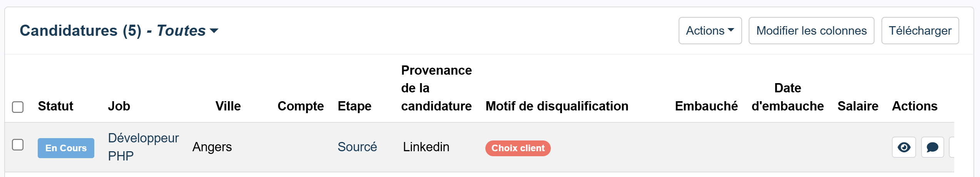The width and height of the screenshot is (980, 177).
Task: Click the Job column header
Action: (x=119, y=106)
